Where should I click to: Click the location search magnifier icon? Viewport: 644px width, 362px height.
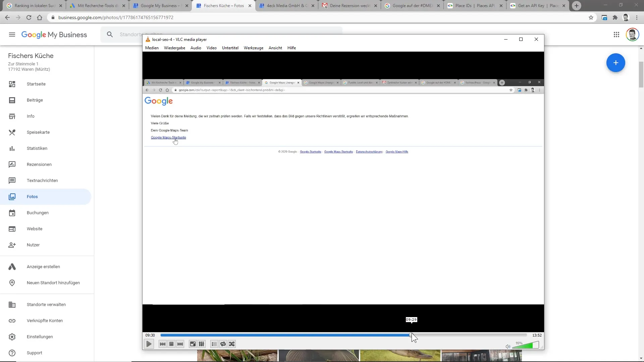(110, 35)
